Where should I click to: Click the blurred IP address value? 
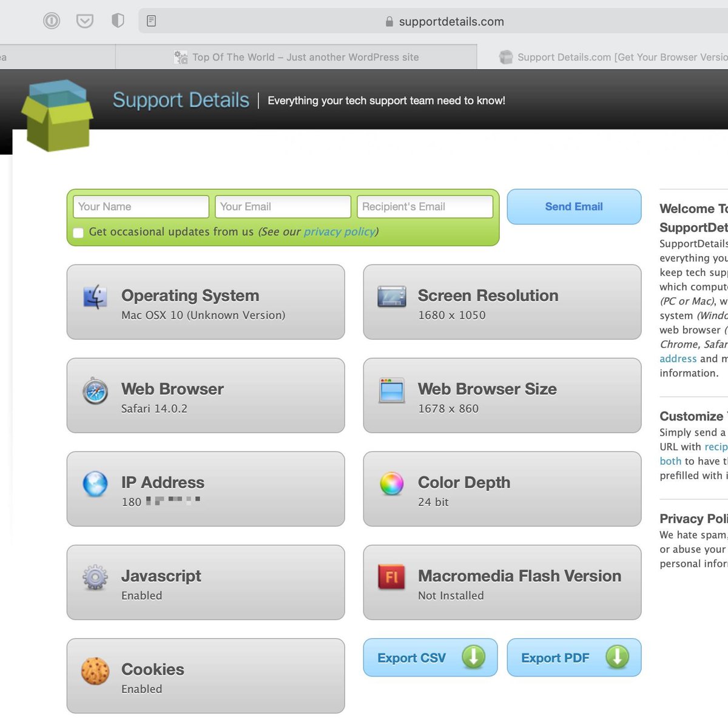(x=161, y=502)
